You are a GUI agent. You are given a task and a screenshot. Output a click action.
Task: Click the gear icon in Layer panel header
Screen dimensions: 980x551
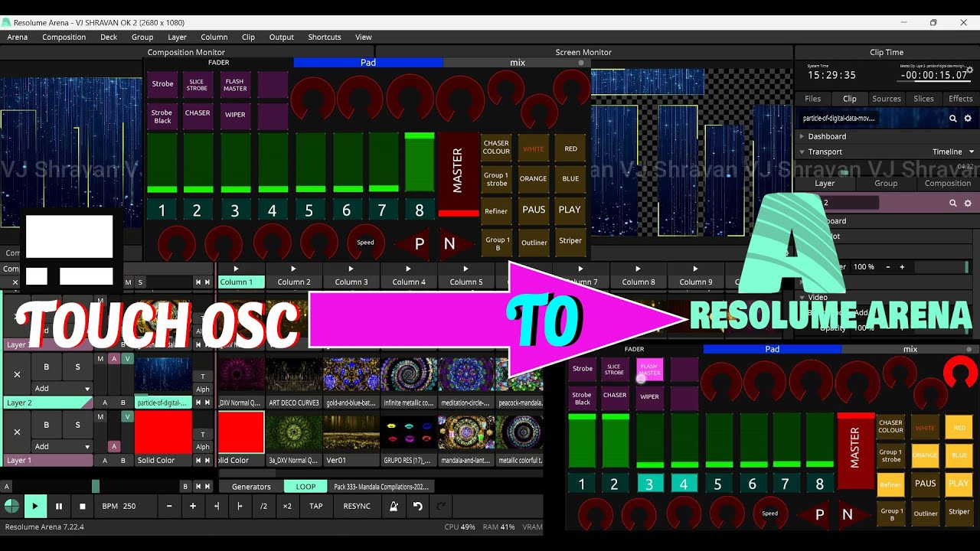(968, 204)
